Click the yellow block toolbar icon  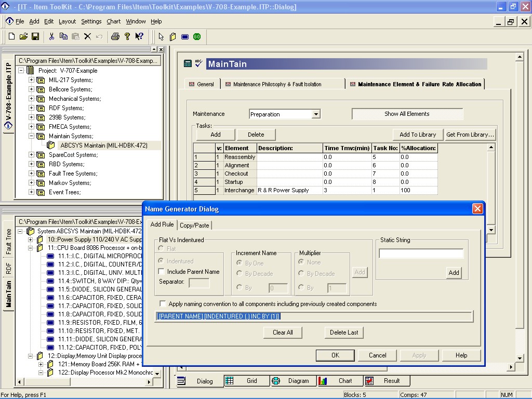(x=173, y=36)
